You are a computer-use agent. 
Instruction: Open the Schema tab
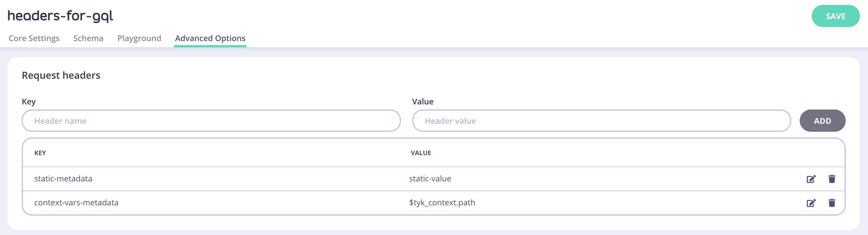88,38
